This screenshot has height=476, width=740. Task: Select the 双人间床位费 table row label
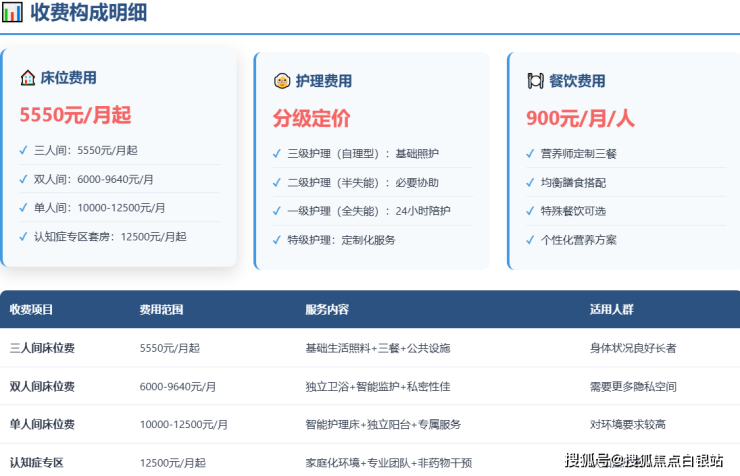[42, 386]
